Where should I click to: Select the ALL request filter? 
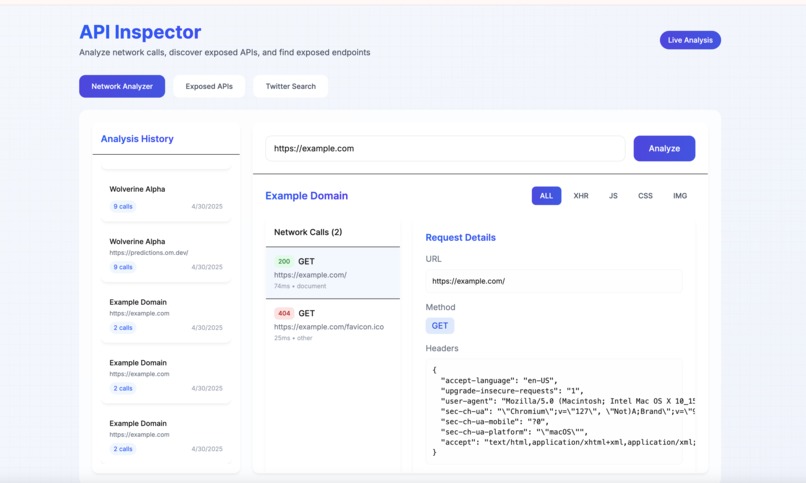546,196
